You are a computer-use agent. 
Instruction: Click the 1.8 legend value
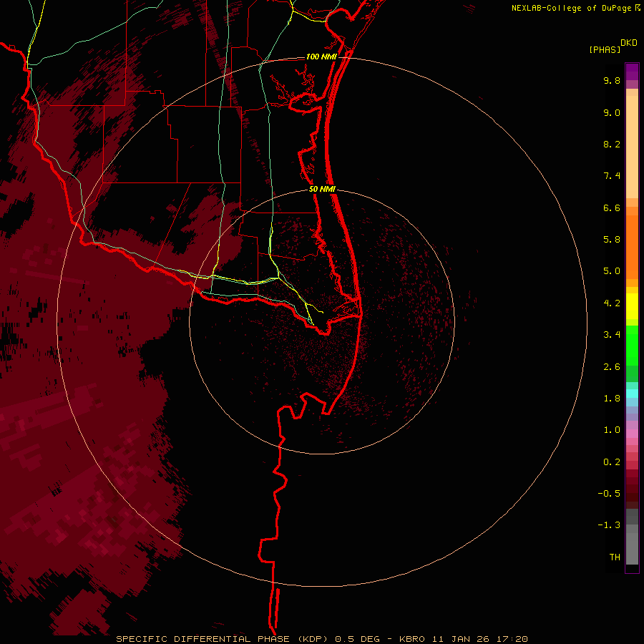point(612,399)
